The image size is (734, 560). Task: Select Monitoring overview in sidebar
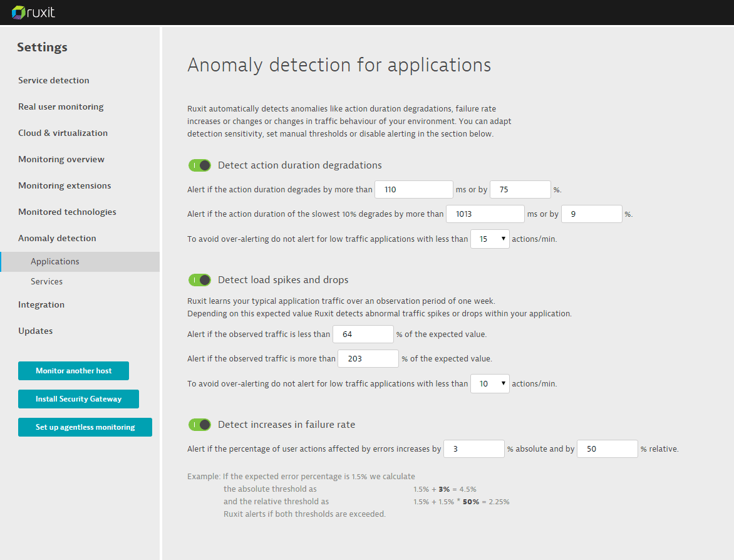tap(61, 159)
